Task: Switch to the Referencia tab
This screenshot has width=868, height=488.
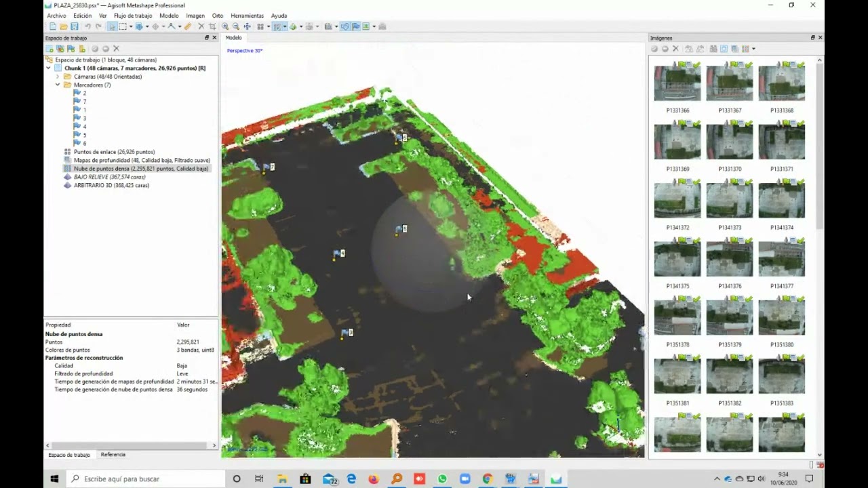Action: pyautogui.click(x=113, y=455)
